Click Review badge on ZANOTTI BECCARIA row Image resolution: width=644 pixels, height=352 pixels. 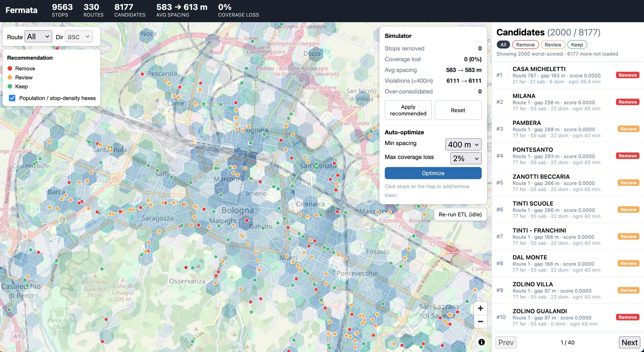[629, 183]
